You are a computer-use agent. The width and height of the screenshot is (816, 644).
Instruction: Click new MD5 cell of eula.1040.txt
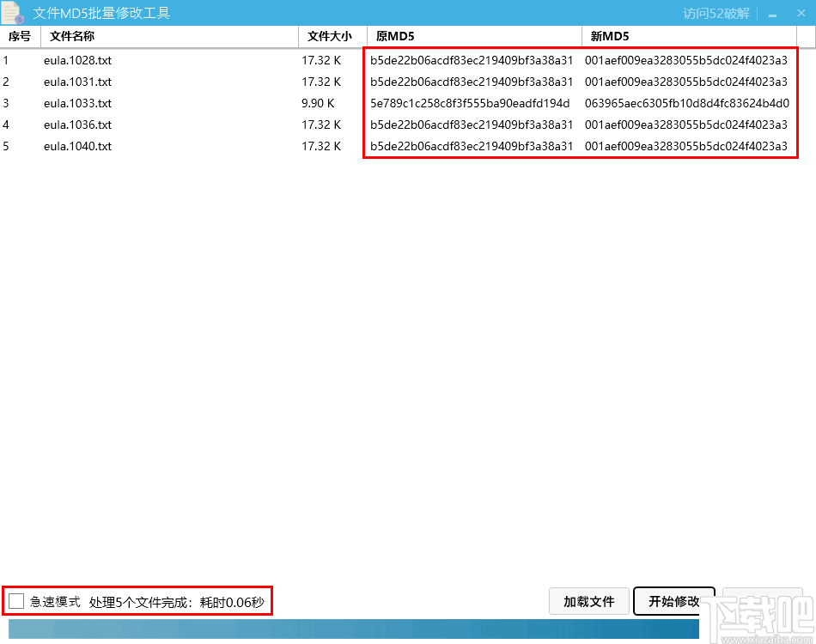point(686,146)
